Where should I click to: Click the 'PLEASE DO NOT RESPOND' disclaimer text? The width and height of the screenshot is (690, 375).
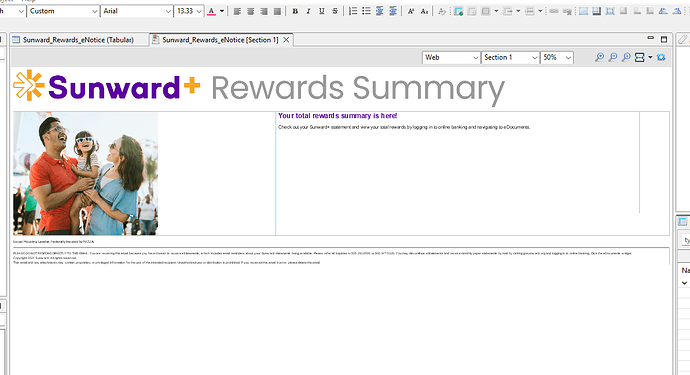click(x=322, y=254)
